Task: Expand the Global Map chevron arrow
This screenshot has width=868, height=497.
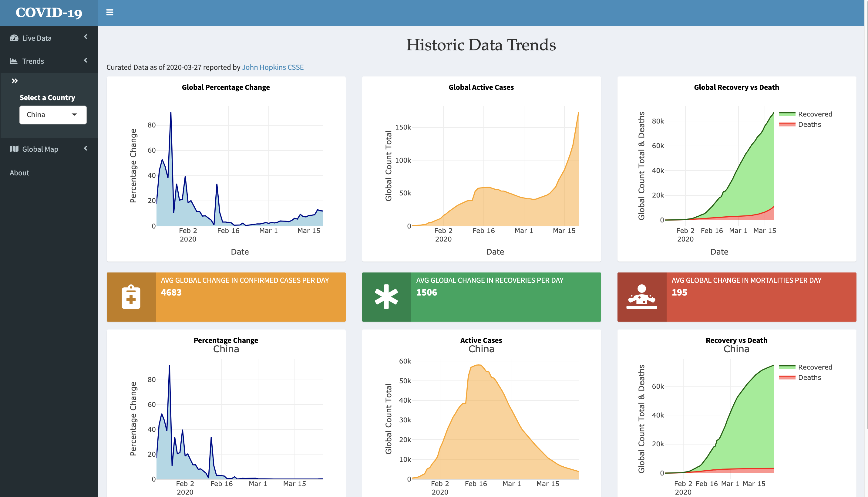Action: pos(86,148)
